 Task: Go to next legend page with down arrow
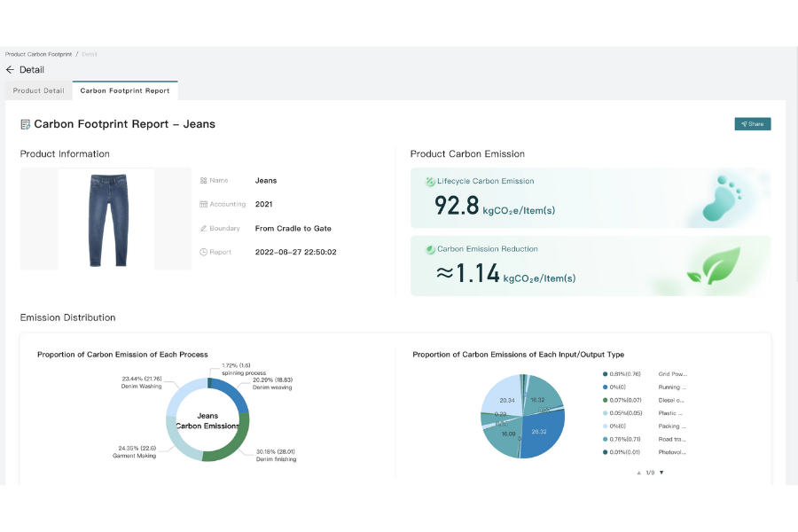point(661,473)
